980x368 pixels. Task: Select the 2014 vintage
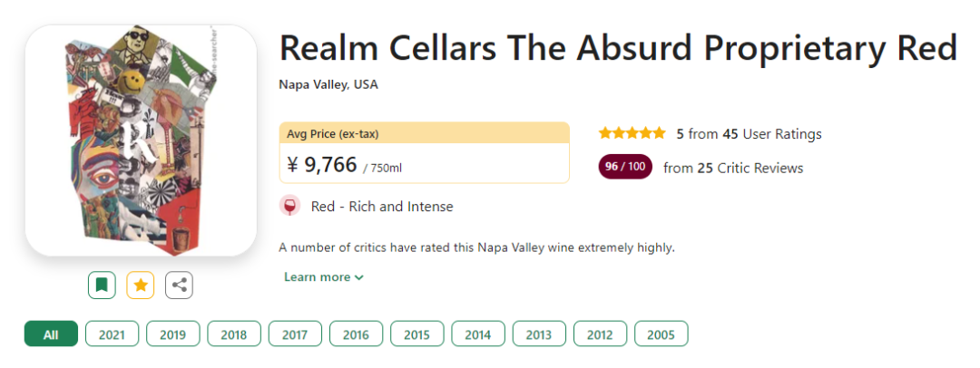point(478,334)
